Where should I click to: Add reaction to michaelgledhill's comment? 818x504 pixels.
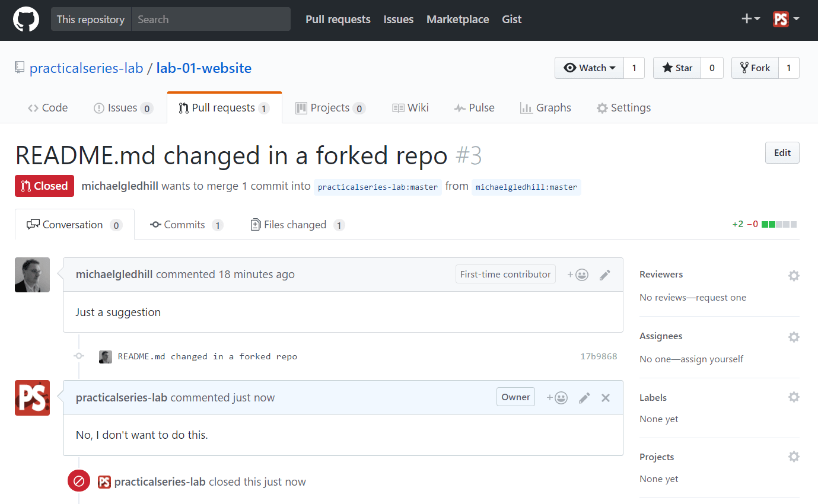[x=578, y=275]
